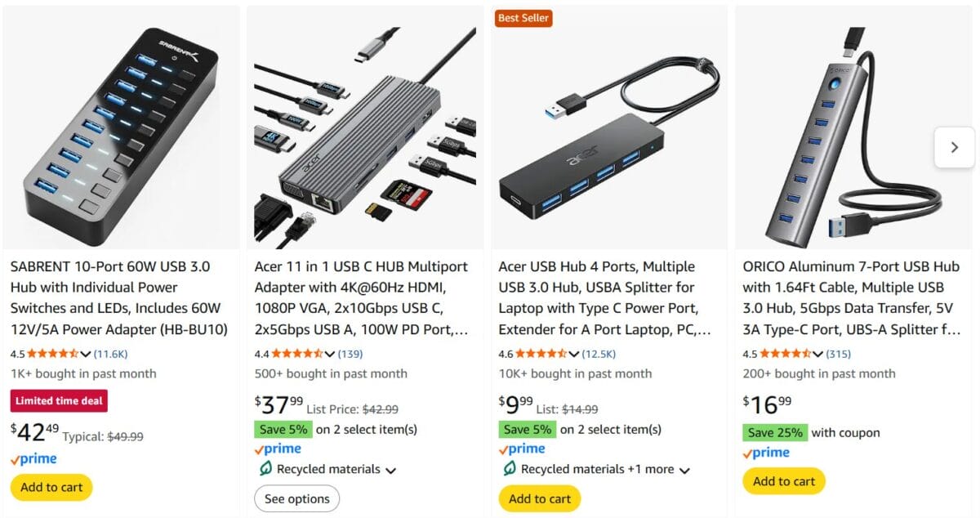
Task: Add the ORICO 7-Port hub to cart
Action: (783, 481)
